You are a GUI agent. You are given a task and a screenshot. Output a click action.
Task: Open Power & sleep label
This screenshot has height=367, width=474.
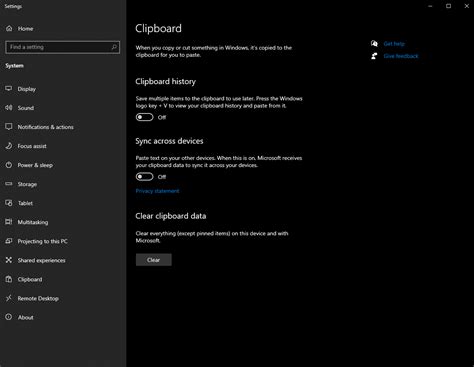click(x=35, y=165)
